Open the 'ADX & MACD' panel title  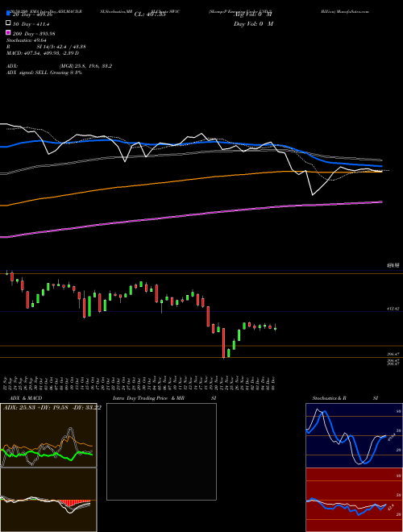click(x=26, y=398)
